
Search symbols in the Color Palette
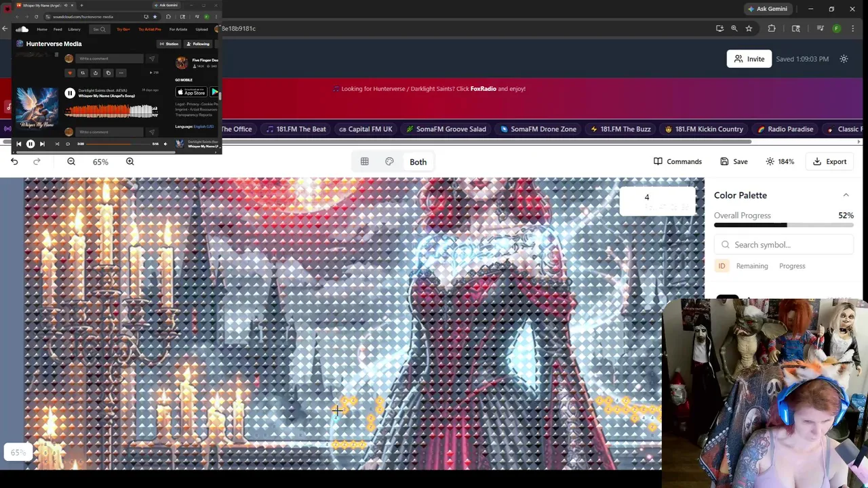pos(784,245)
